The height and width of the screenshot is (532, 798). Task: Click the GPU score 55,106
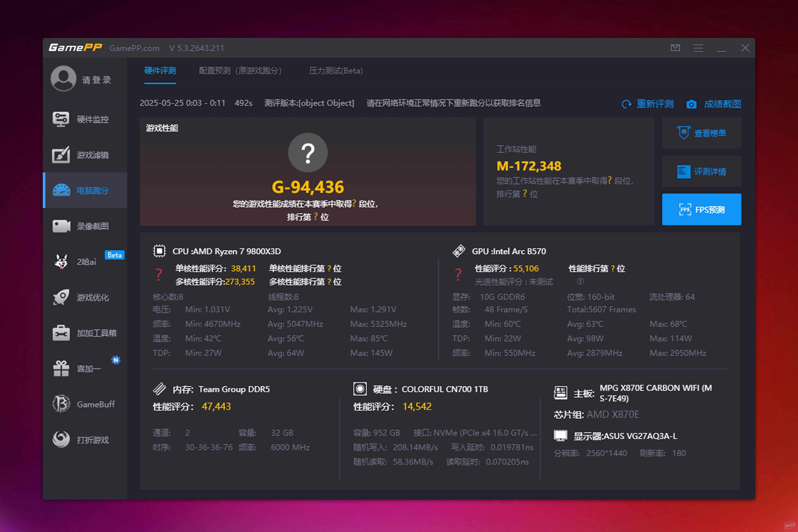526,268
